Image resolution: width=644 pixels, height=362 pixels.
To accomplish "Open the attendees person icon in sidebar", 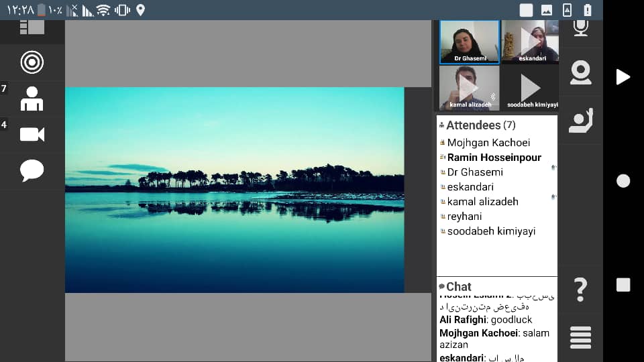I will [x=32, y=99].
